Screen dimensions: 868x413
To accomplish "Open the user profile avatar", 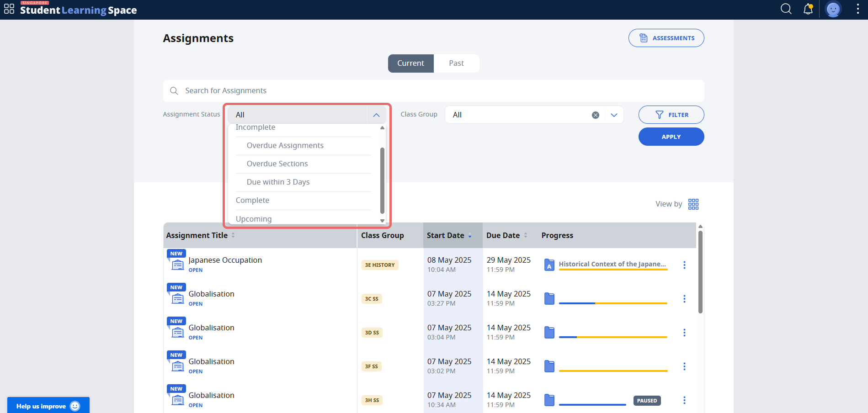I will pyautogui.click(x=833, y=9).
